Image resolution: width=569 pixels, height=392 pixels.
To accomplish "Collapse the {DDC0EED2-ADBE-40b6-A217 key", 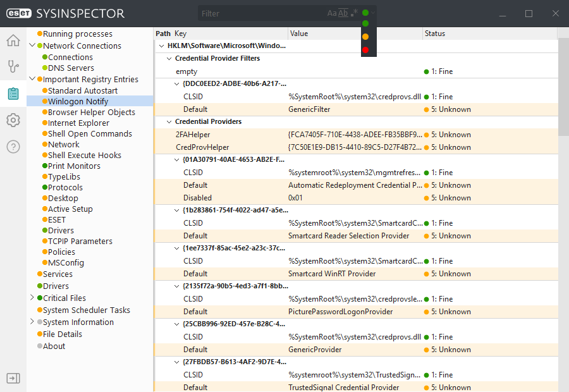I will [x=177, y=84].
